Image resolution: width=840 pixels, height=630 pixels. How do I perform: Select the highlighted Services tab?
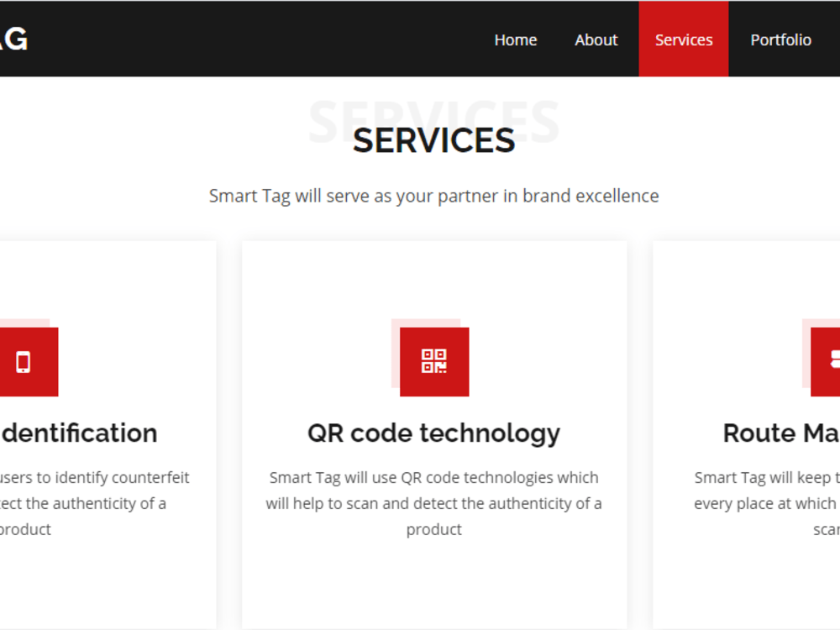[x=683, y=39]
